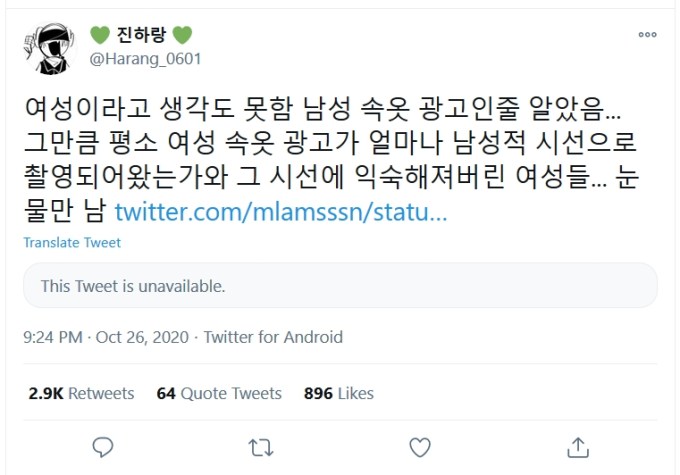Viewport: 680px width, 475px height.
Task: Open the three-dot more options menu
Action: 647,36
